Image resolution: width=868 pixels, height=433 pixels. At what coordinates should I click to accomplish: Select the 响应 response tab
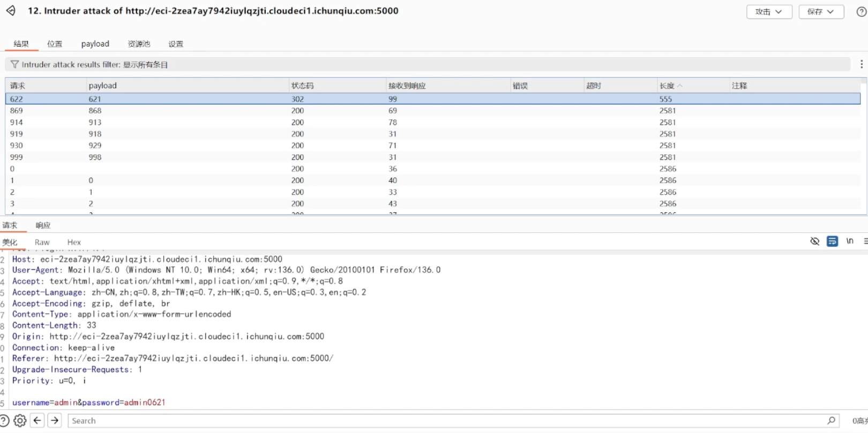coord(43,225)
